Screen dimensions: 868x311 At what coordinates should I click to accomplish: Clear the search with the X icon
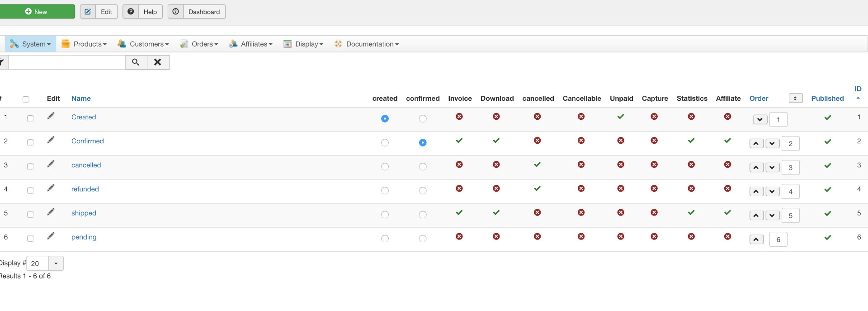click(158, 62)
